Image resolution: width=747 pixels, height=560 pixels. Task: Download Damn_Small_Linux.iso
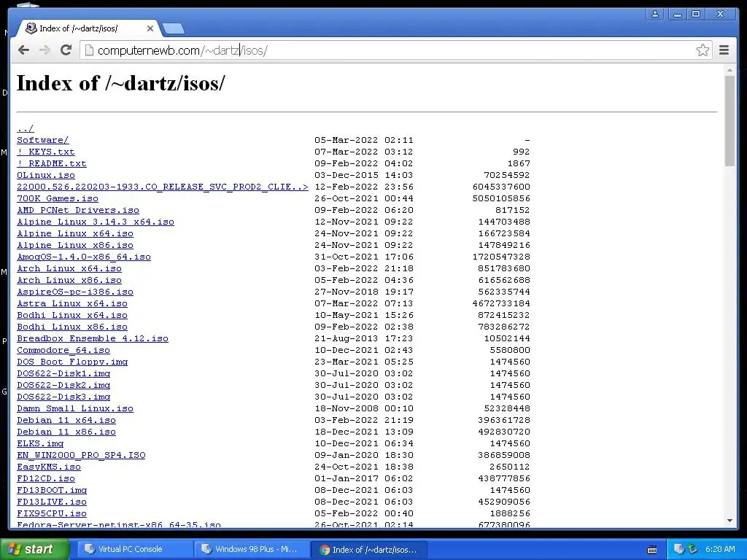pyautogui.click(x=75, y=408)
